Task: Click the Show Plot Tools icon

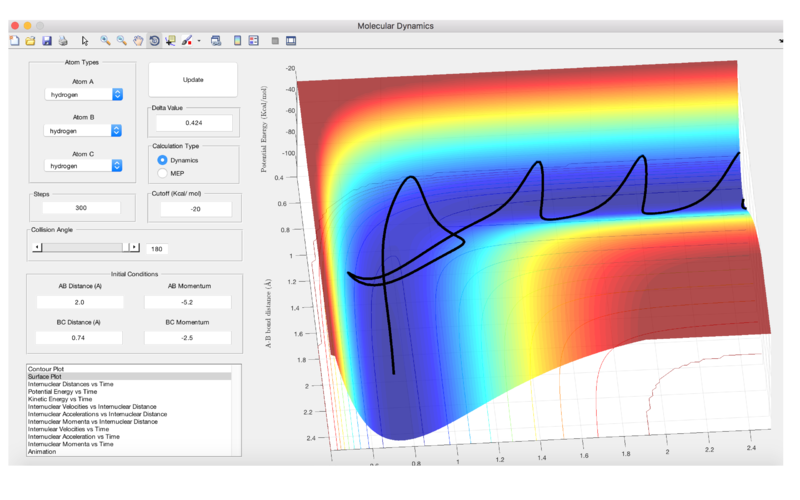Action: (291, 41)
